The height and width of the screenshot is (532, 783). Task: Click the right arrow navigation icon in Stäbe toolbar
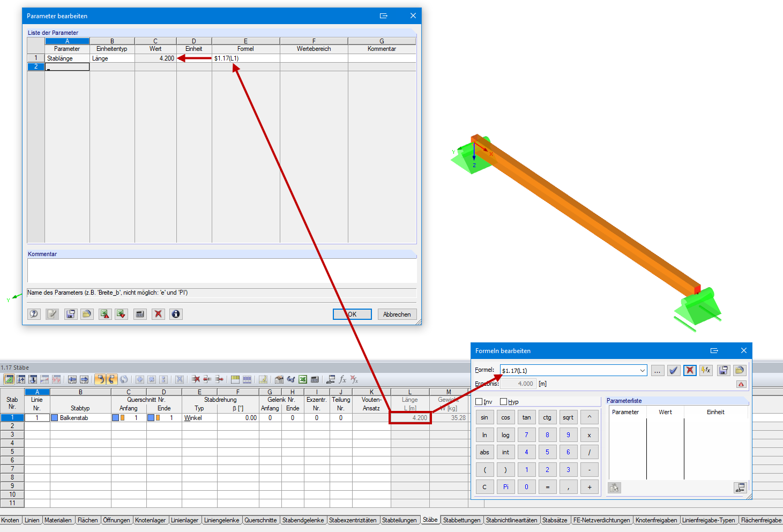[x=84, y=379]
